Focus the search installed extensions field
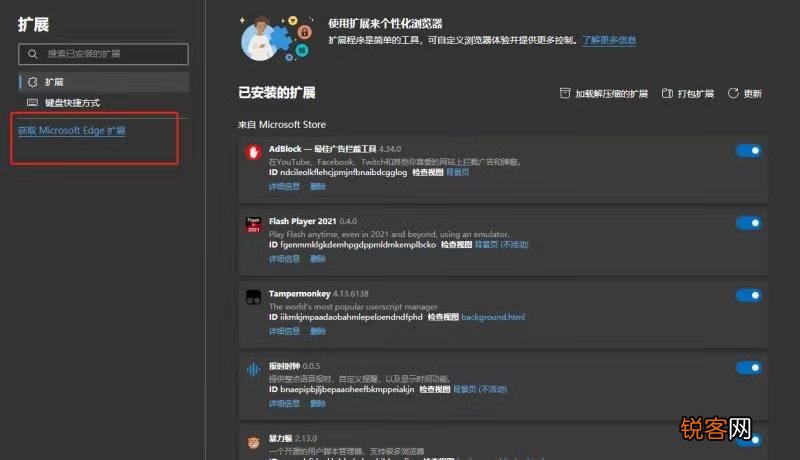 pos(104,54)
